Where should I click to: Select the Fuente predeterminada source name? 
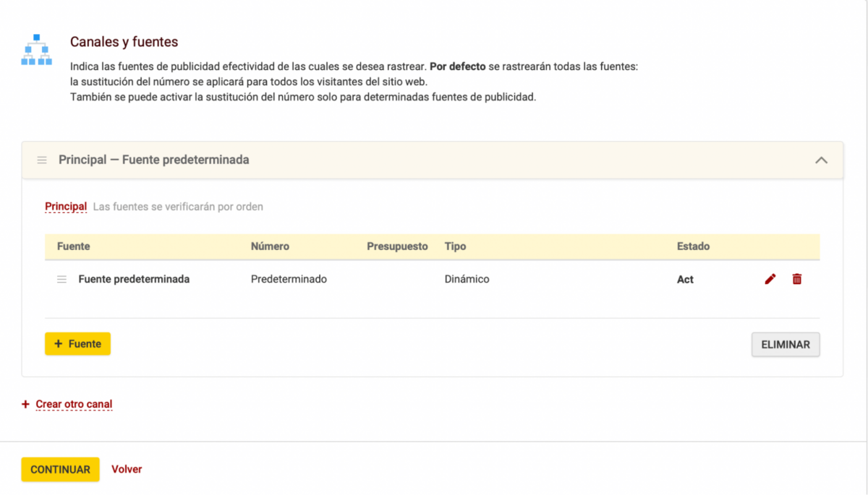click(x=134, y=279)
